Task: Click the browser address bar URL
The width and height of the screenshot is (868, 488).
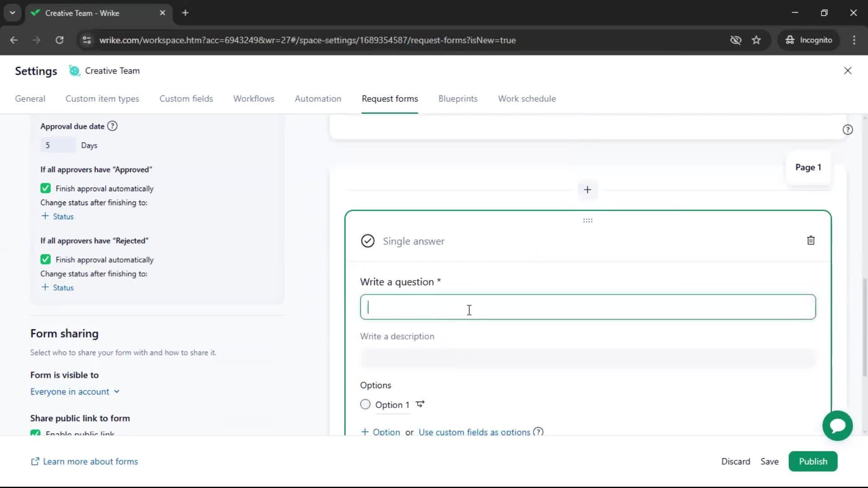Action: 307,40
